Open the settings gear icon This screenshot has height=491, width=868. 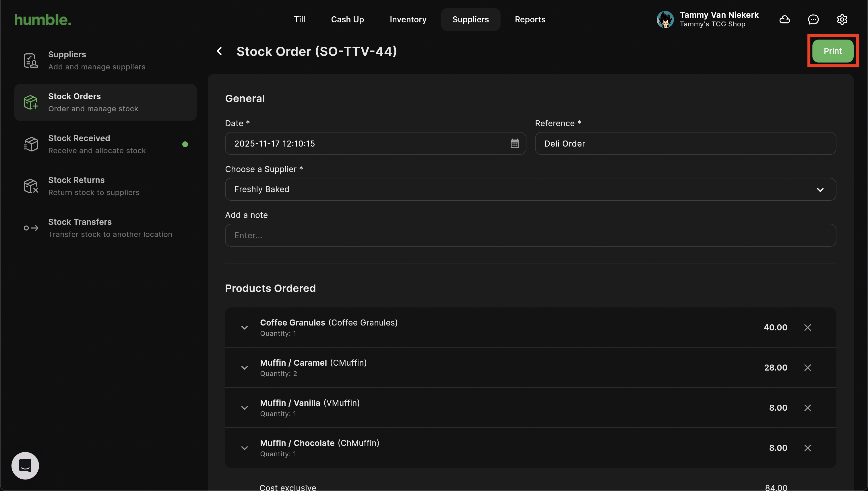point(842,20)
